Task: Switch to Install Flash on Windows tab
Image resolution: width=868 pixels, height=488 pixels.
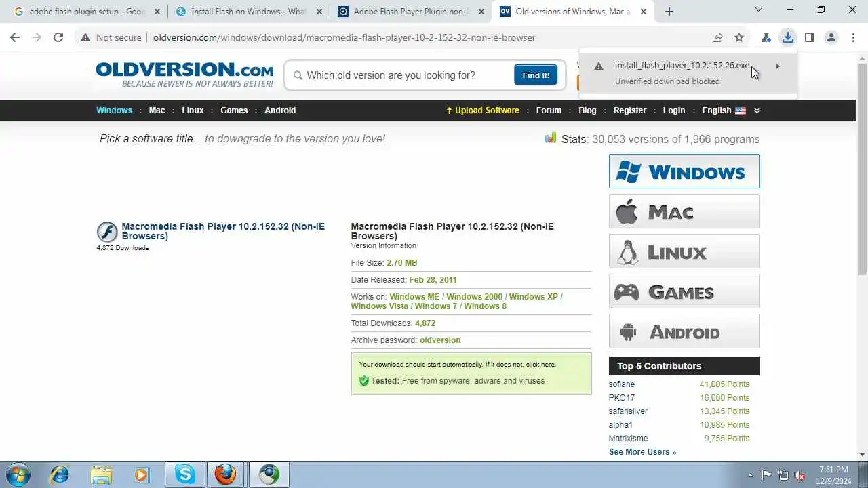Action: (x=248, y=12)
